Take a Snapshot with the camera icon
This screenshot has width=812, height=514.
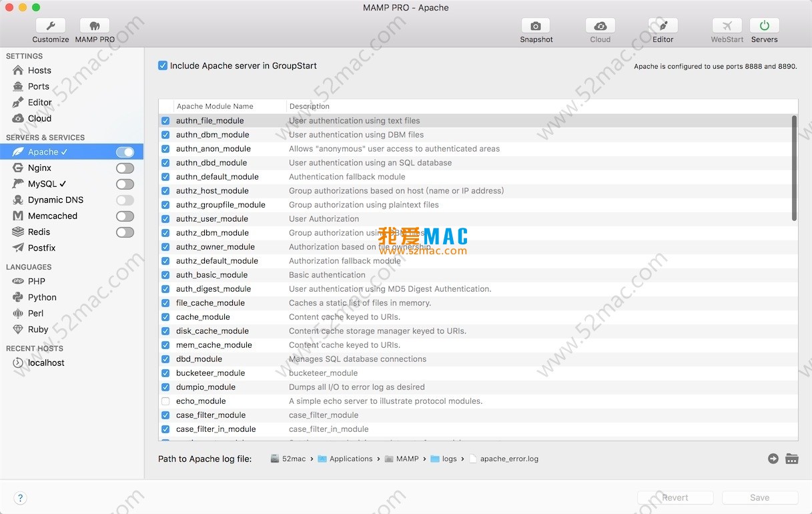coord(536,26)
